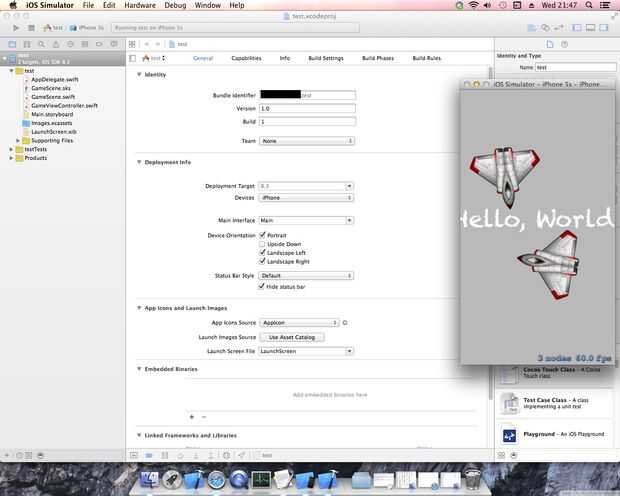Image resolution: width=620 pixels, height=496 pixels.
Task: Open the Debug navigator
Action: point(85,44)
